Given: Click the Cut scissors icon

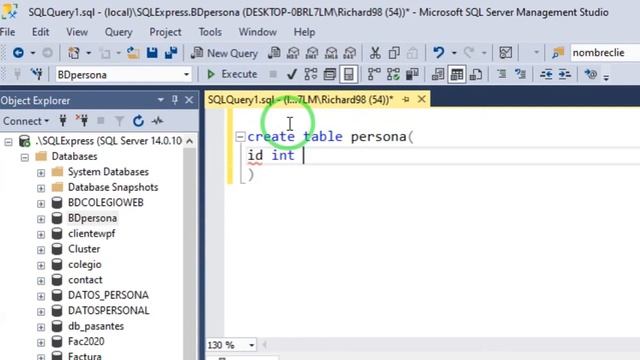Looking at the screenshot, I should click(x=375, y=53).
